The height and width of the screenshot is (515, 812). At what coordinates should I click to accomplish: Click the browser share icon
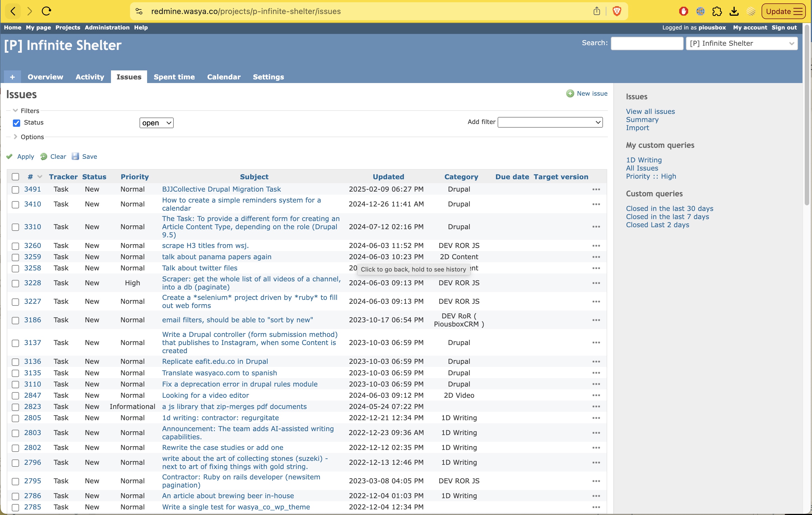coord(596,11)
